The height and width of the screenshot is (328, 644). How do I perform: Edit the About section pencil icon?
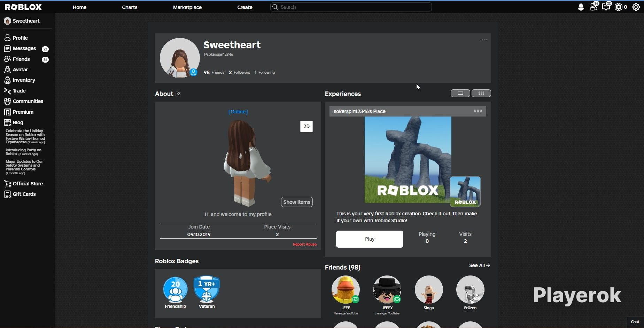[x=178, y=94]
